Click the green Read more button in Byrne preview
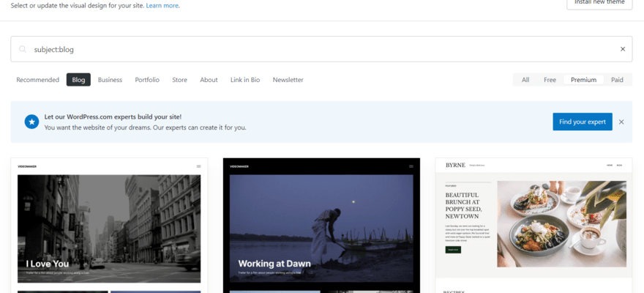The height and width of the screenshot is (293, 644). [x=453, y=250]
